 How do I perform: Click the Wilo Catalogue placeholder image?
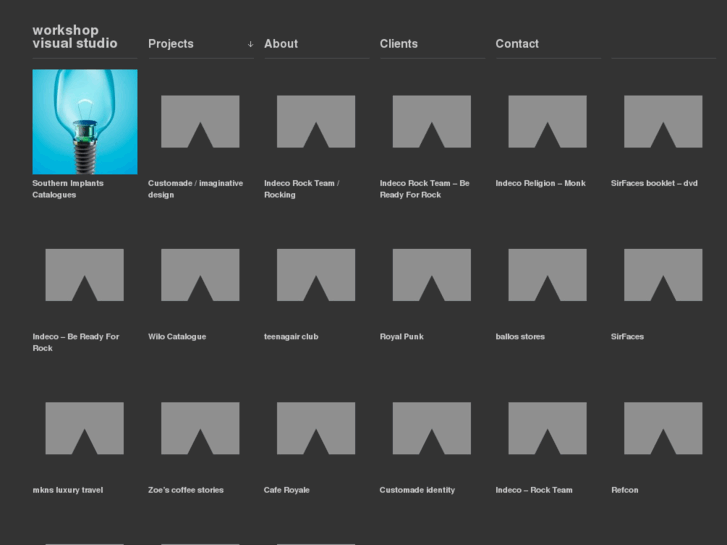point(200,275)
